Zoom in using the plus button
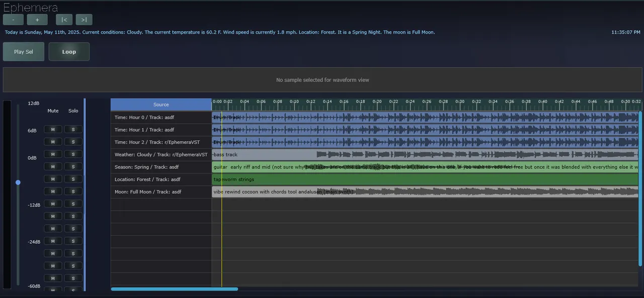The height and width of the screenshot is (298, 644). [37, 19]
